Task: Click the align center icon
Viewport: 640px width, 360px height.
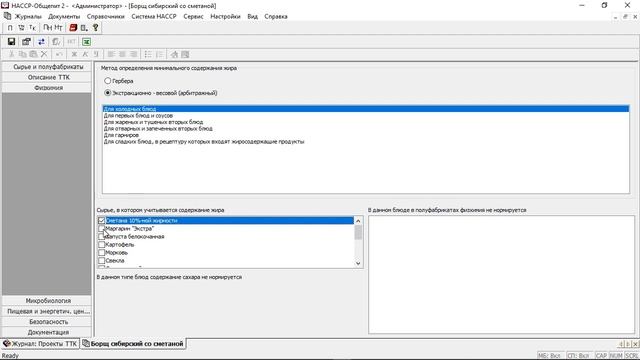Action: [x=122, y=54]
